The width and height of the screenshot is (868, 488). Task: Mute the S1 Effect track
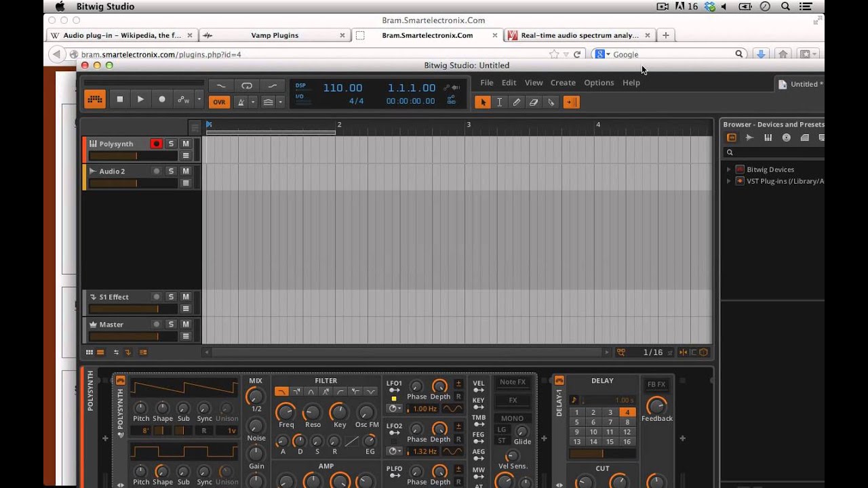[x=185, y=297]
